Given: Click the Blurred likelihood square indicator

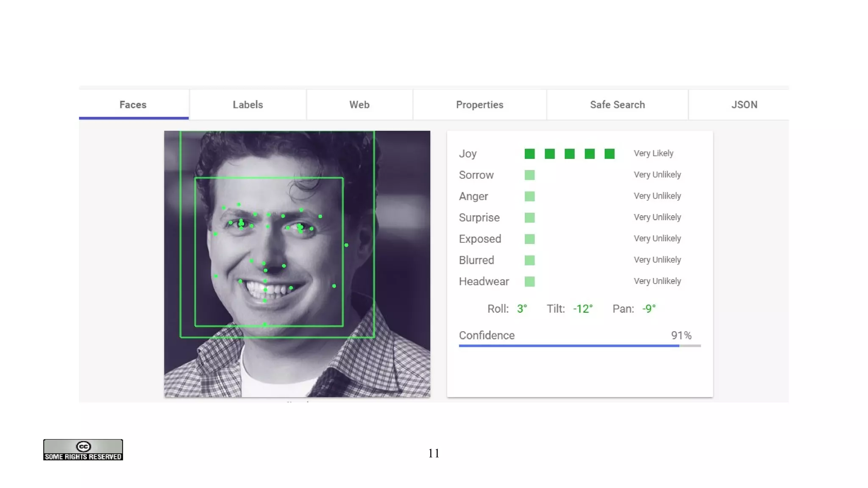Looking at the screenshot, I should (529, 260).
